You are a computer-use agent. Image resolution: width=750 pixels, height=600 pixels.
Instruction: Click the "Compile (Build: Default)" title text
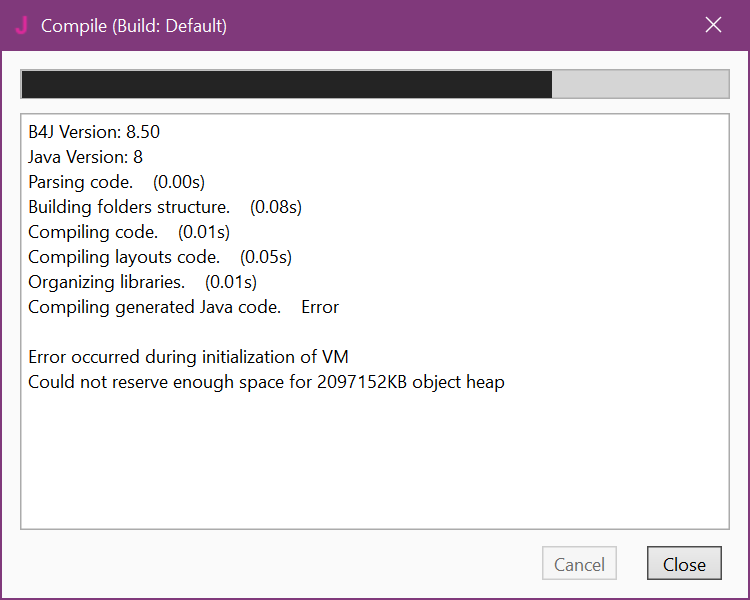(134, 26)
